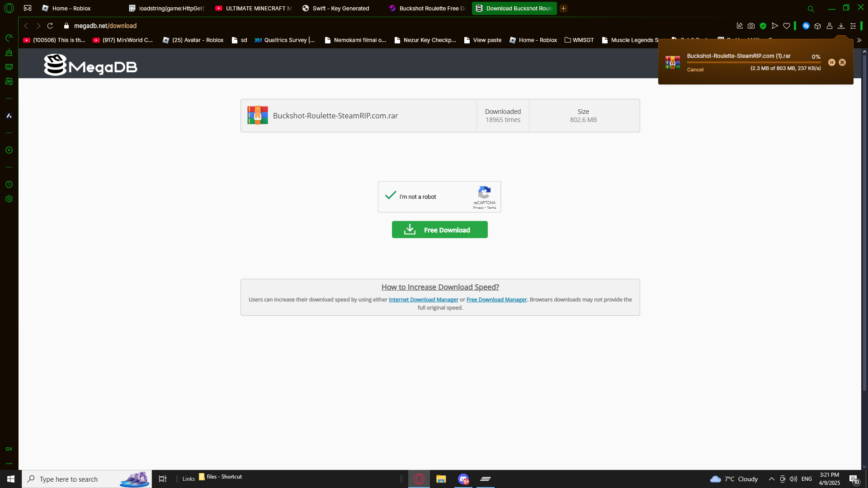Go forward to next page
868x488 pixels.
pos(38,26)
